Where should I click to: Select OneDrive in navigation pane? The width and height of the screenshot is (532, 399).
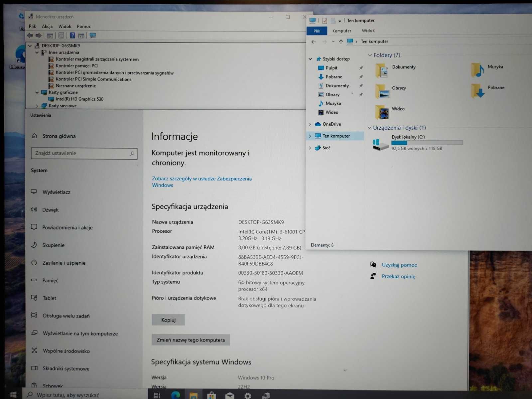[332, 124]
